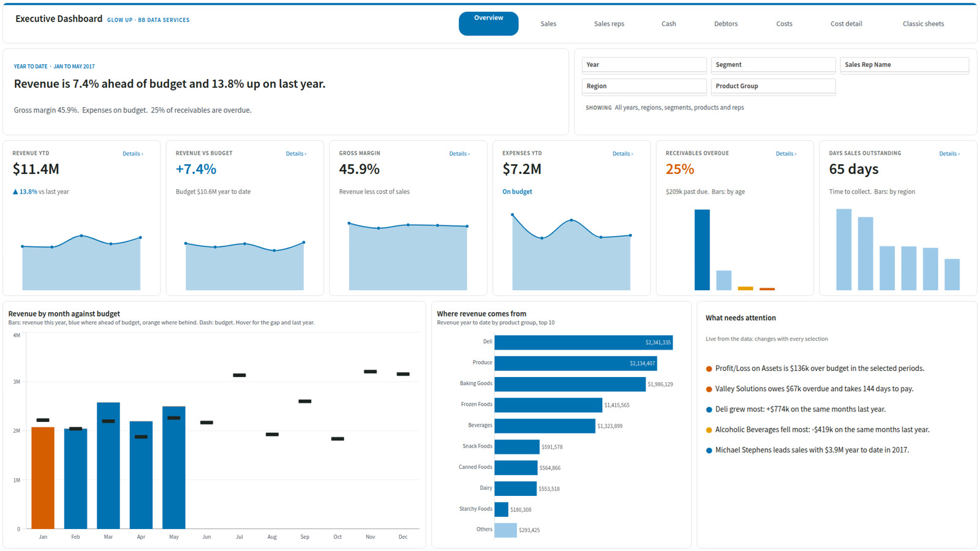Select the Mar revenue bar
Screen dimensions: 980x551
coord(108,465)
